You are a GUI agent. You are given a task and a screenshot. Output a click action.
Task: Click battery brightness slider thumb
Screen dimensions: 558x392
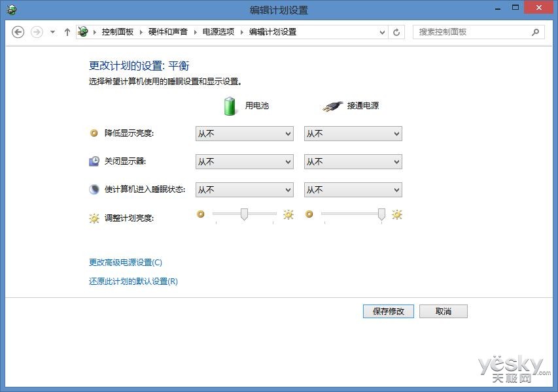click(x=244, y=214)
